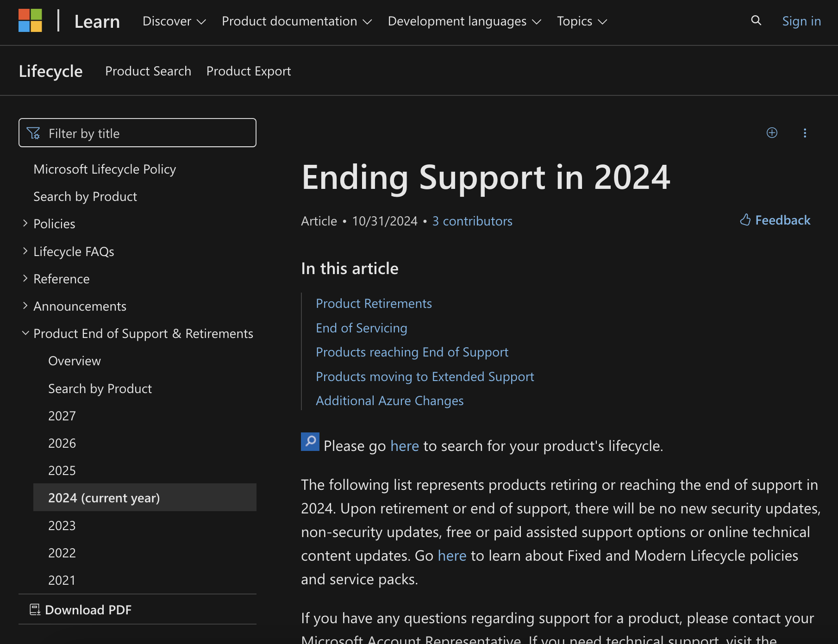Open the Product Search tab
Screen dimensions: 838x644
tap(148, 71)
